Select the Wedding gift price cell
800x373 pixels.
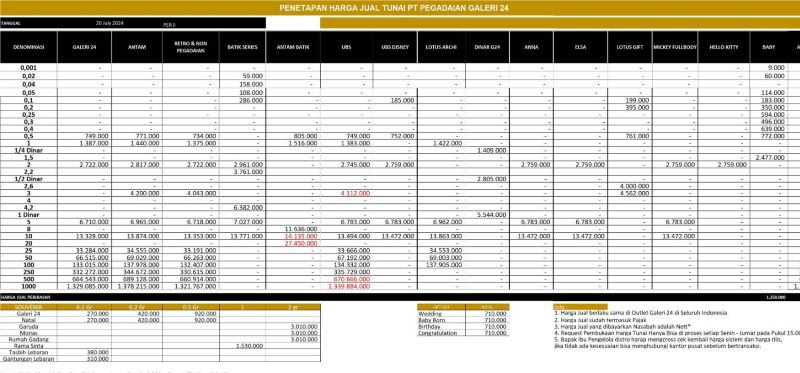click(x=487, y=314)
